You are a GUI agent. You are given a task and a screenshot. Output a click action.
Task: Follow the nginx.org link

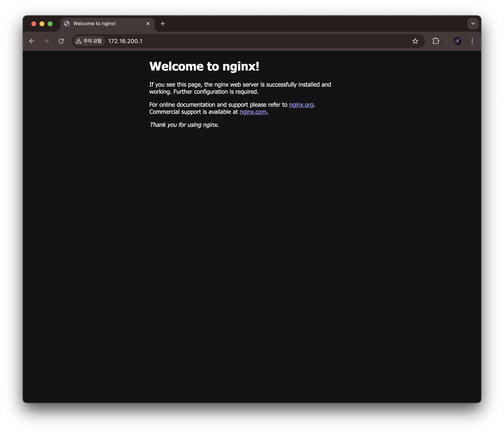coord(301,105)
